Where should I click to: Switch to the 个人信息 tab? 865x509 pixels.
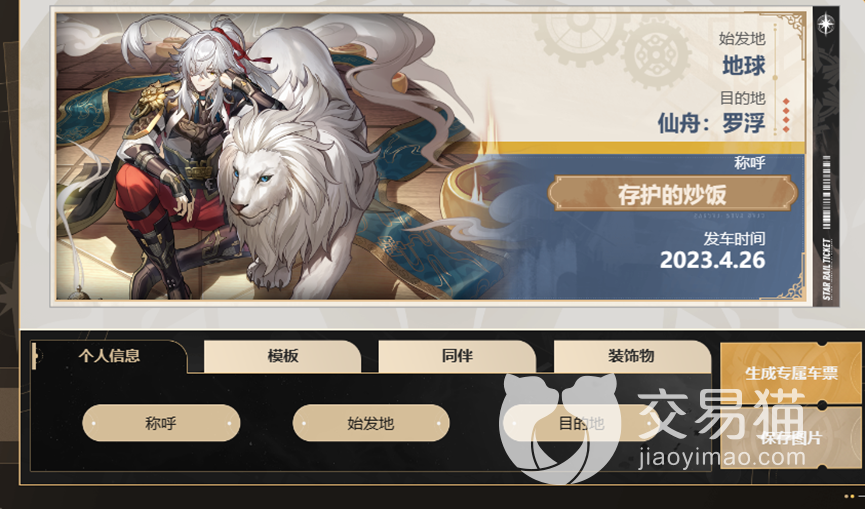pos(109,356)
